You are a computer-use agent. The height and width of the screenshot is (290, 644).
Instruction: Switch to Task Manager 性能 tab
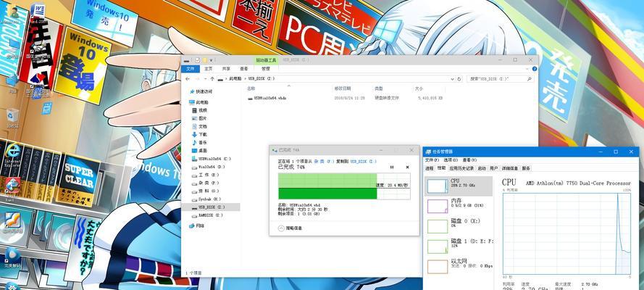[x=441, y=168]
